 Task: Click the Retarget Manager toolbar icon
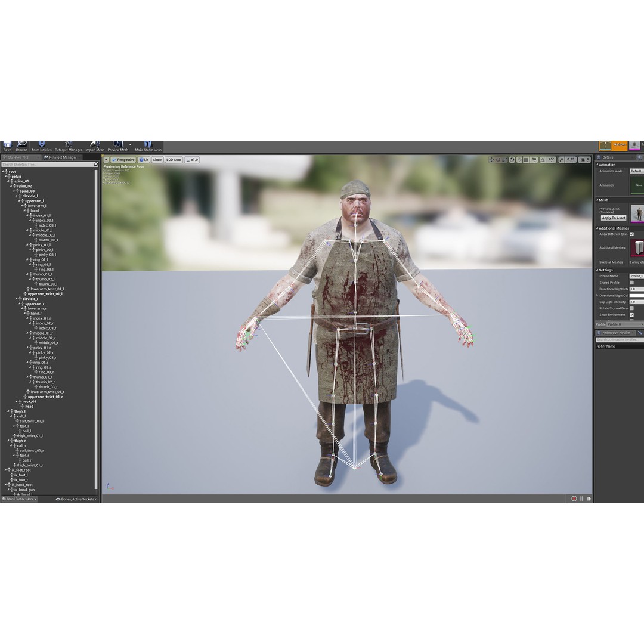tap(69, 147)
